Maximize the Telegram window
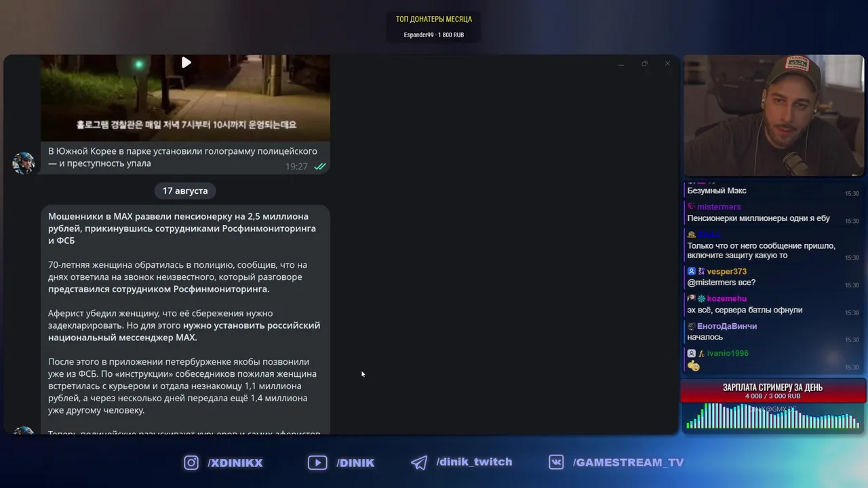This screenshot has width=868, height=488. (x=644, y=64)
